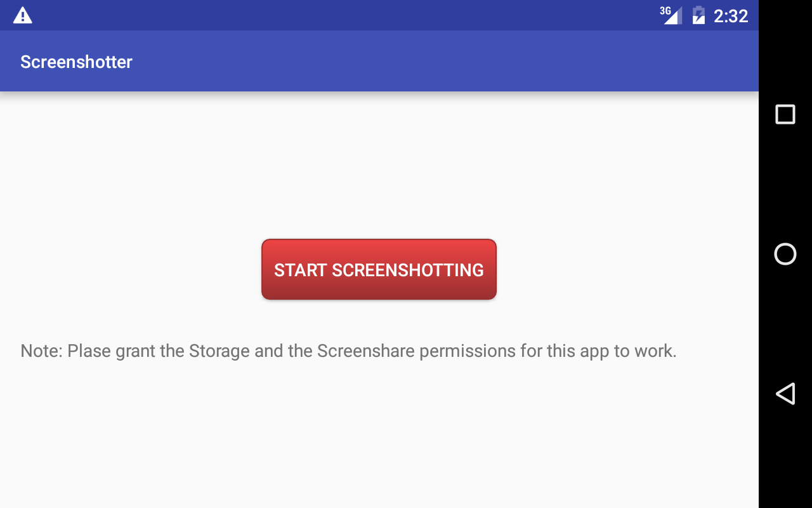Viewport: 812px width, 508px height.
Task: Tap the Android home circle button
Action: [x=785, y=254]
